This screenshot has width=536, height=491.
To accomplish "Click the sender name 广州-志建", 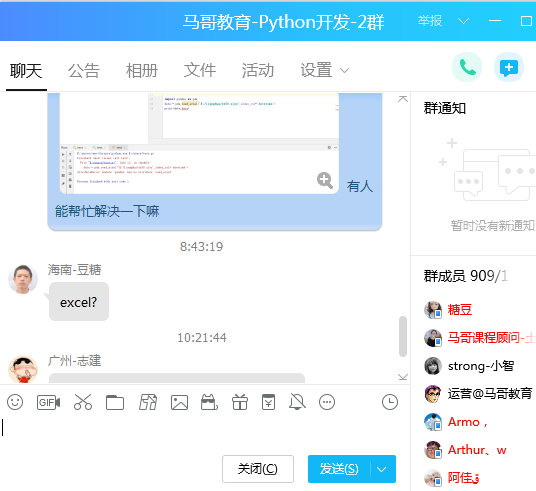I will 75,361.
